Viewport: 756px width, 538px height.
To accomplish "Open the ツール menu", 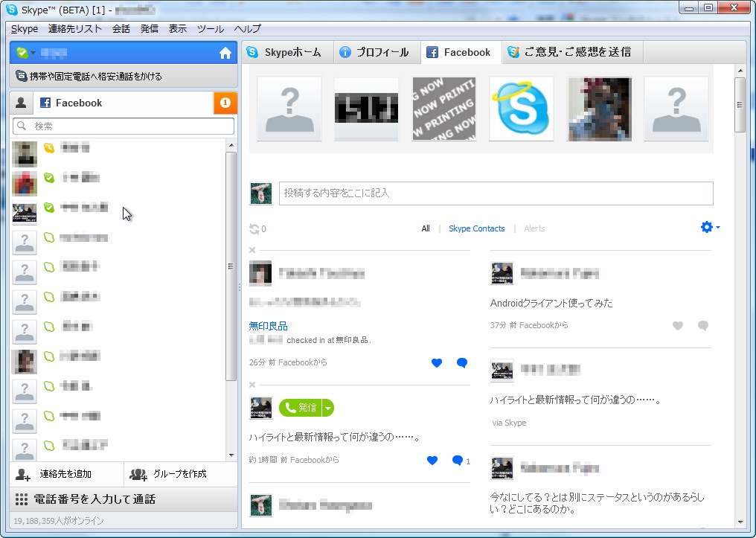I will pos(209,28).
